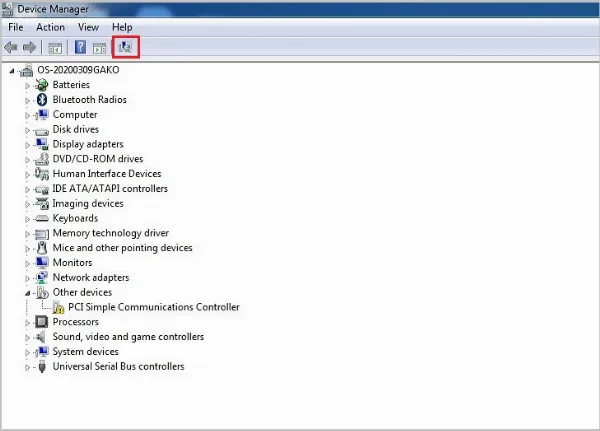Collapse the OS-20200309GAKO root node
The height and width of the screenshot is (431, 600).
coord(13,71)
